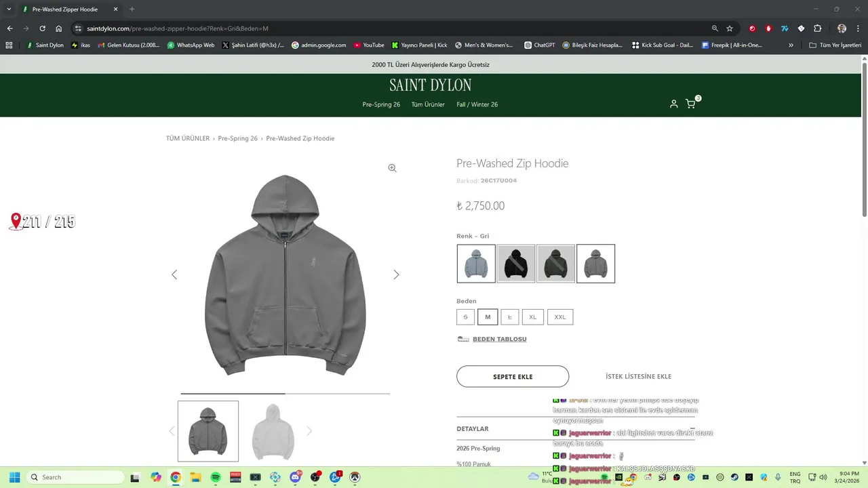Open the Pre-Spring 26 menu
Viewport: 868px width, 488px height.
pyautogui.click(x=381, y=104)
